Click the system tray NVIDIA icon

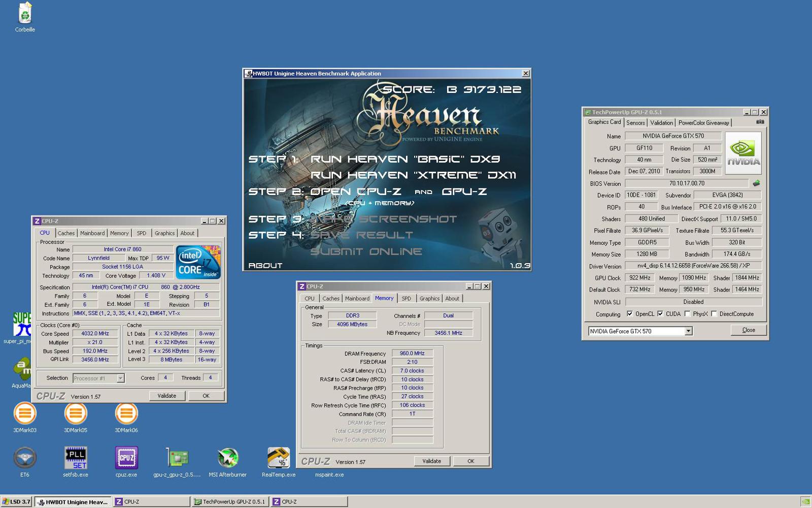805,501
